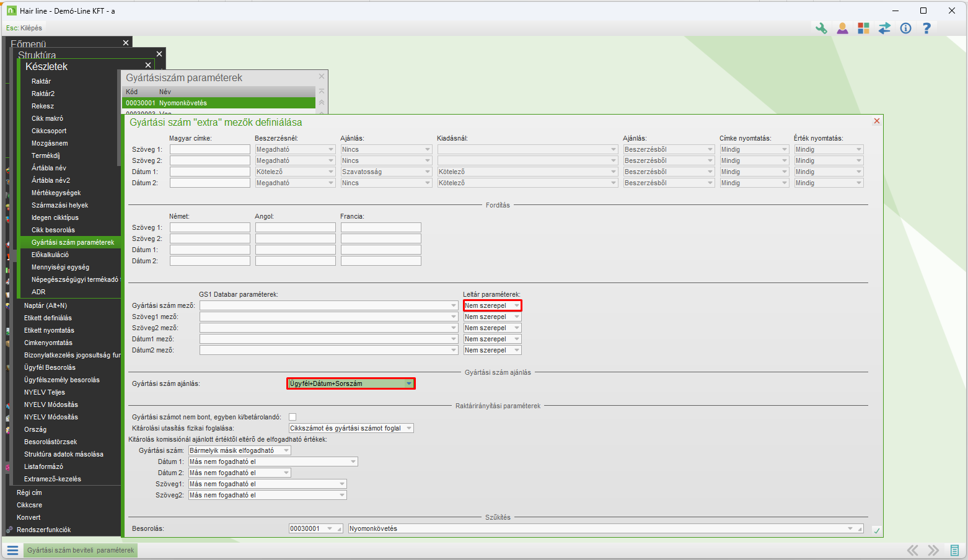Click the 'Gyártási szám beviteli paraméterek' taskbar button
Viewport: 968px width, 560px height.
tap(80, 550)
